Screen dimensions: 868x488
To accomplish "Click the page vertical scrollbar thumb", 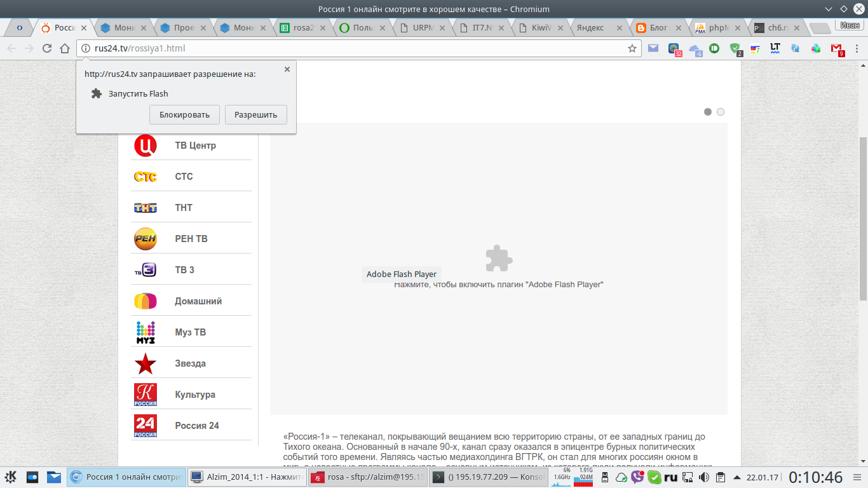I will click(863, 218).
